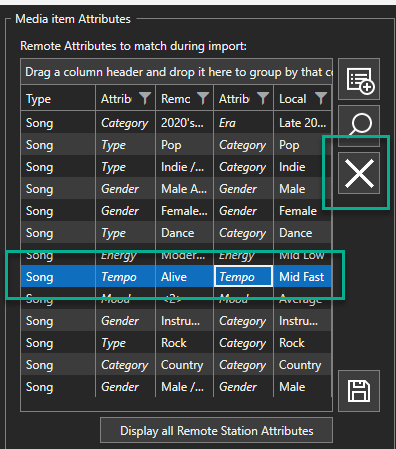Select the row with Local value Pop
Screen dimensions: 396x449
[176, 145]
